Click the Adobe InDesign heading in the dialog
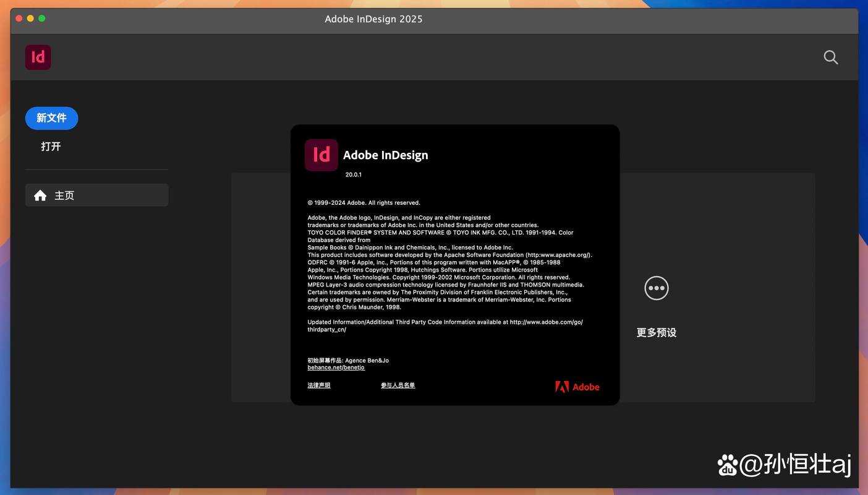The height and width of the screenshot is (495, 868). [386, 155]
